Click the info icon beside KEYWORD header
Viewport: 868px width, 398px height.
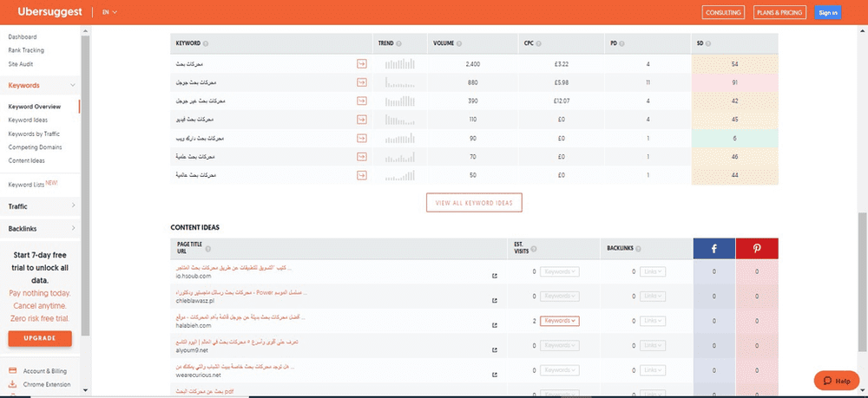pyautogui.click(x=206, y=43)
